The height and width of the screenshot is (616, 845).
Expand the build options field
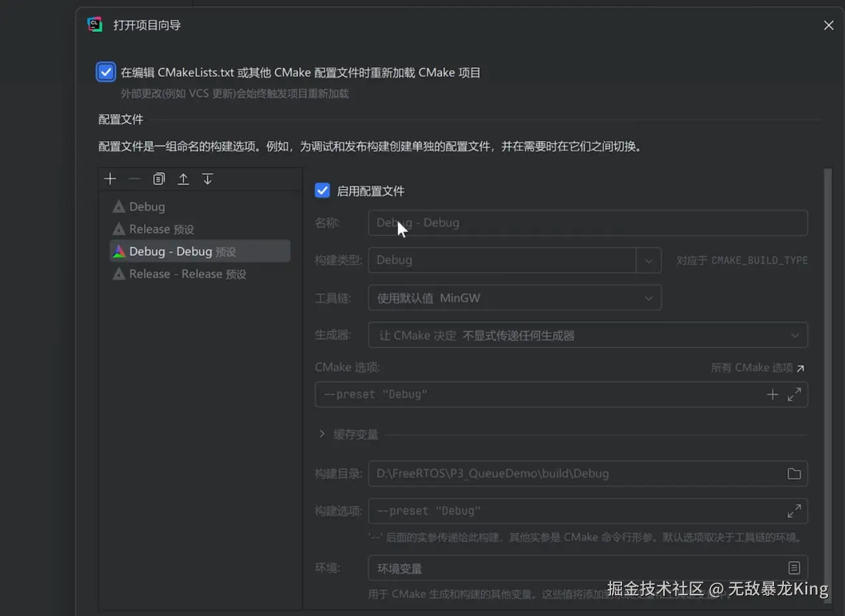pos(794,511)
